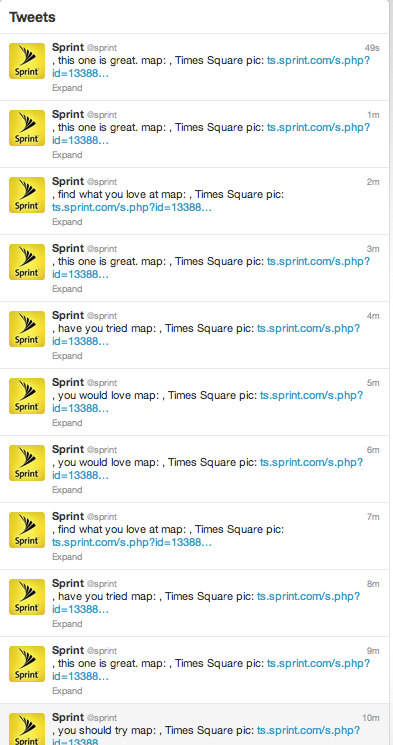Open the 3m timestamp permalink
This screenshot has width=393, height=745.
373,249
